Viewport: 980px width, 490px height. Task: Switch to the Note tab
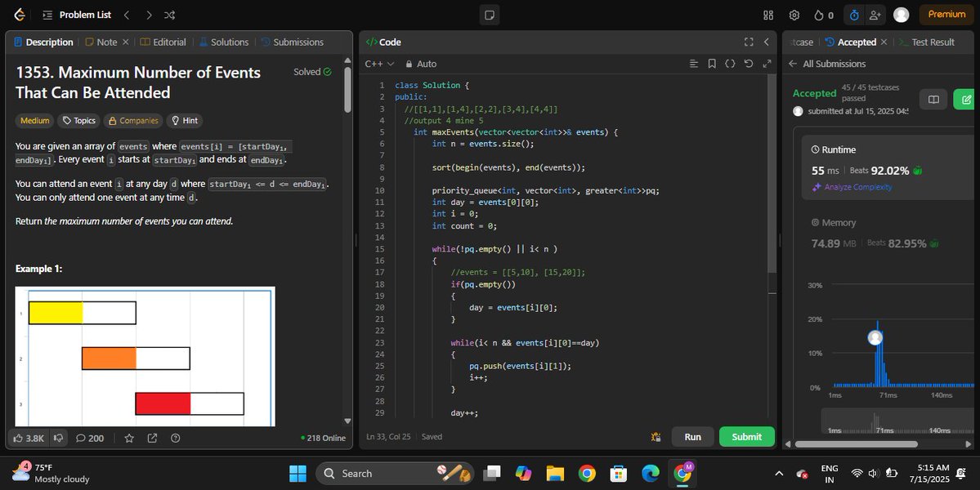tap(101, 42)
